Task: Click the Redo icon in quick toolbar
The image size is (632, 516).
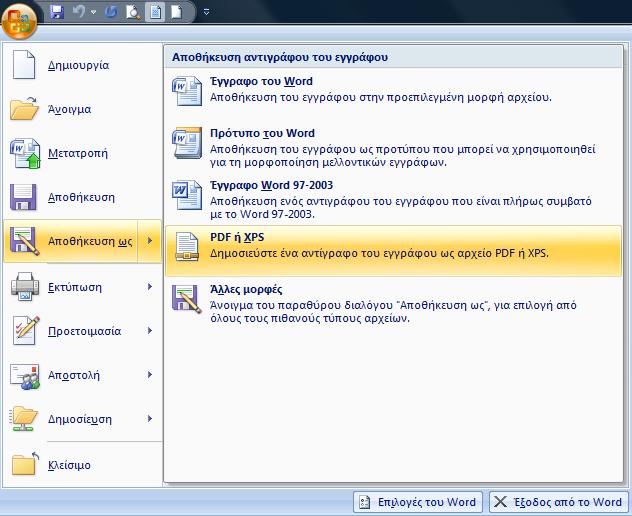Action: tap(111, 12)
